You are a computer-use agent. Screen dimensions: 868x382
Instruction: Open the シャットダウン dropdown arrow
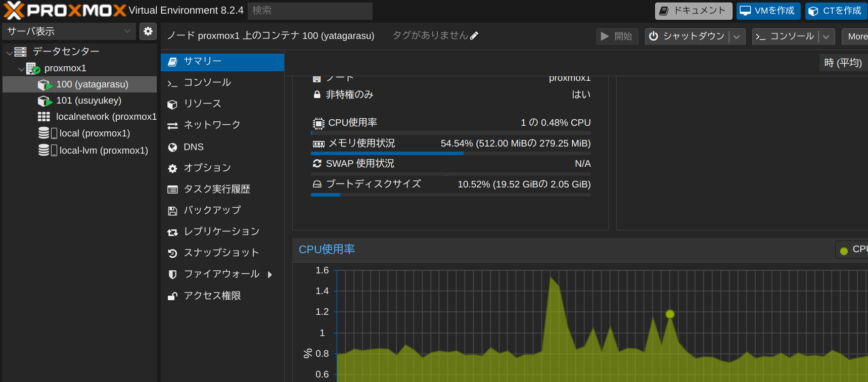point(737,36)
